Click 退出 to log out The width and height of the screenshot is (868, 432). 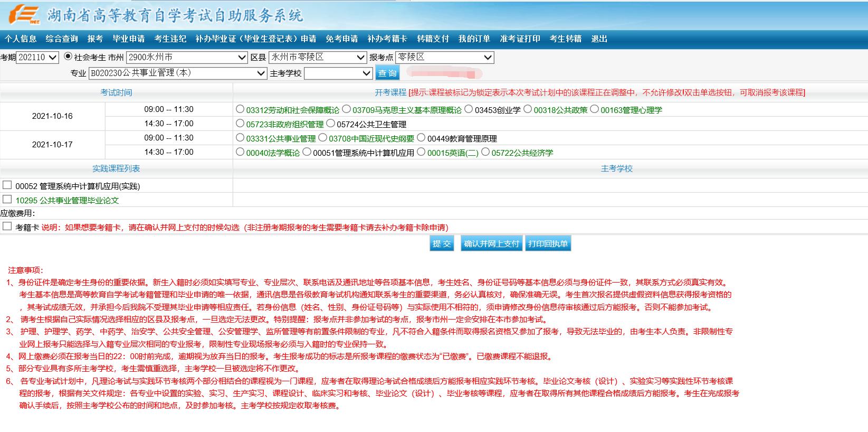(x=599, y=39)
